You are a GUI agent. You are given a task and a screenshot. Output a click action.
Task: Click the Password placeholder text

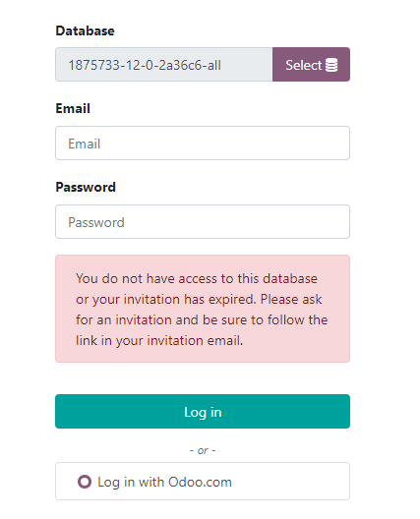coord(96,222)
